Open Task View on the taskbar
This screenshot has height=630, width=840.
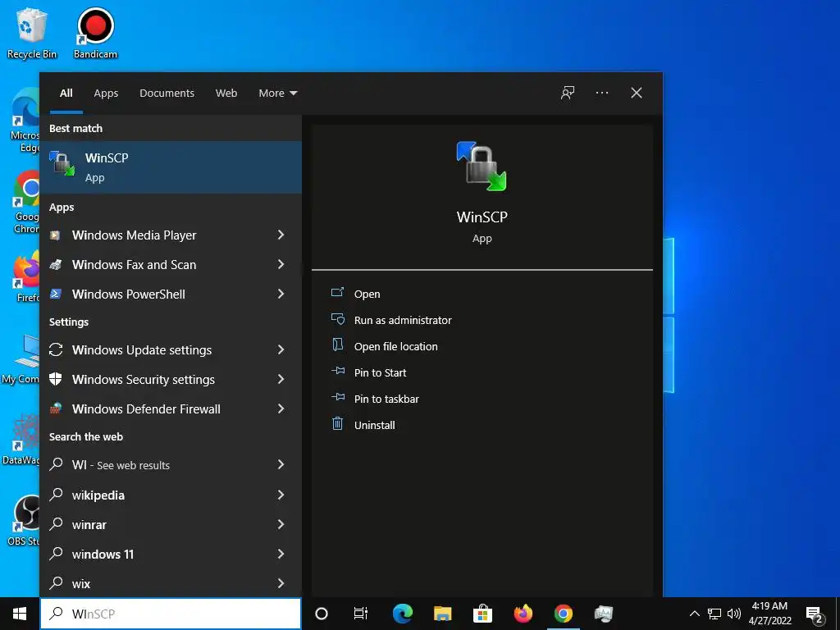pyautogui.click(x=361, y=614)
